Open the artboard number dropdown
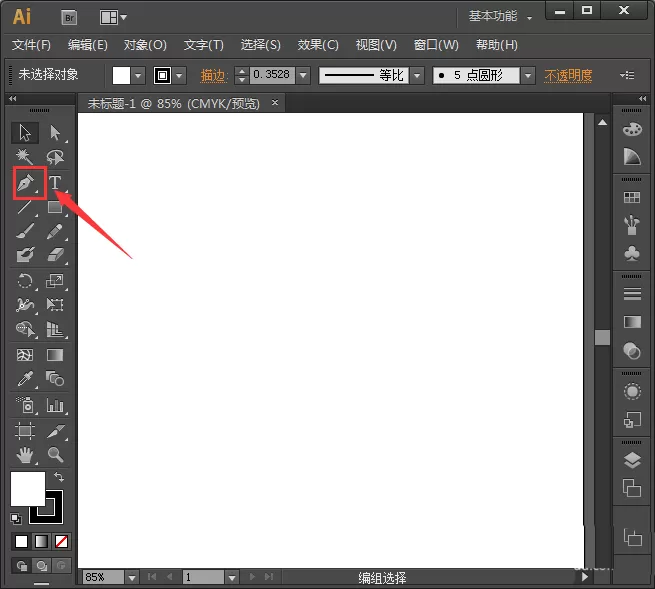The width and height of the screenshot is (655, 589). [232, 578]
